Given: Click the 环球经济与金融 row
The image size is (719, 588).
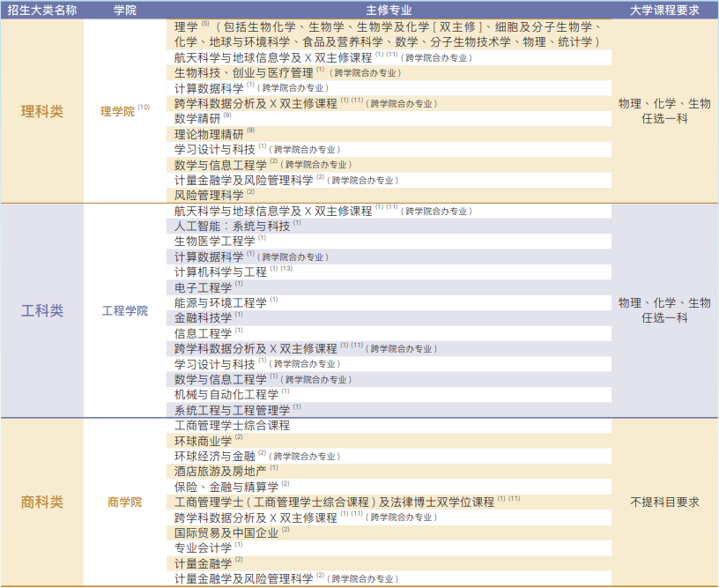Looking at the screenshot, I should [389, 457].
